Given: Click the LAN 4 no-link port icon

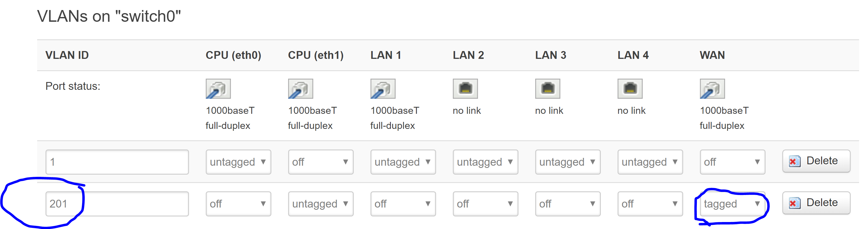Looking at the screenshot, I should 630,89.
